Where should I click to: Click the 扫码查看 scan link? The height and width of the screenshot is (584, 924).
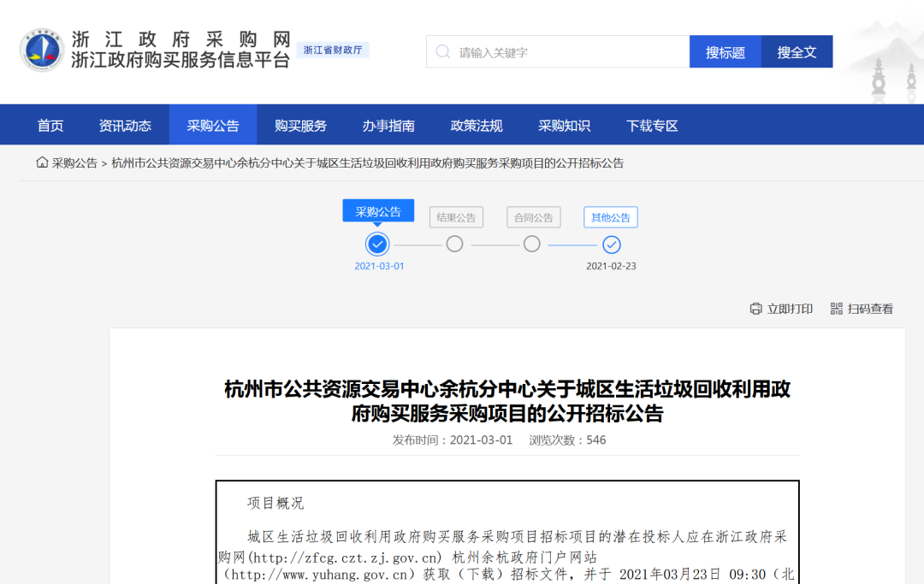870,309
